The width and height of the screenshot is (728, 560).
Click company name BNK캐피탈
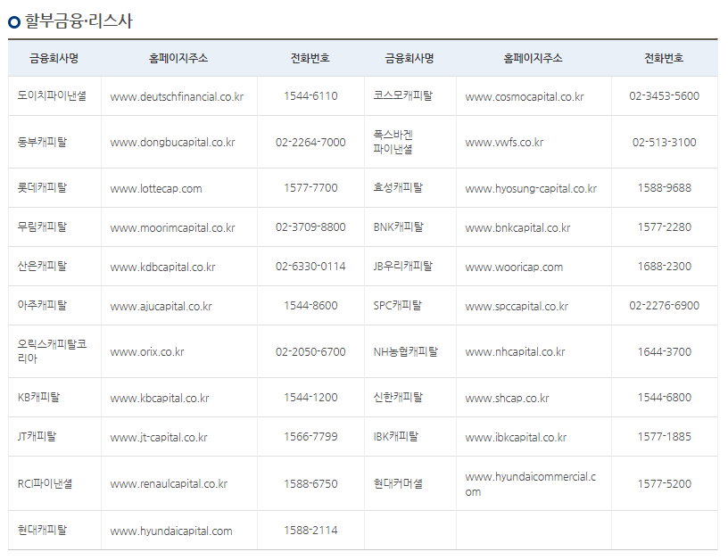(x=399, y=226)
